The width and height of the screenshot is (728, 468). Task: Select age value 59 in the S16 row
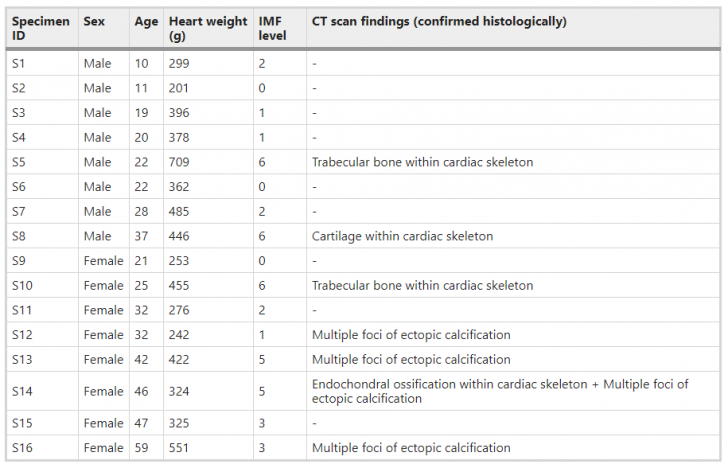pos(142,448)
